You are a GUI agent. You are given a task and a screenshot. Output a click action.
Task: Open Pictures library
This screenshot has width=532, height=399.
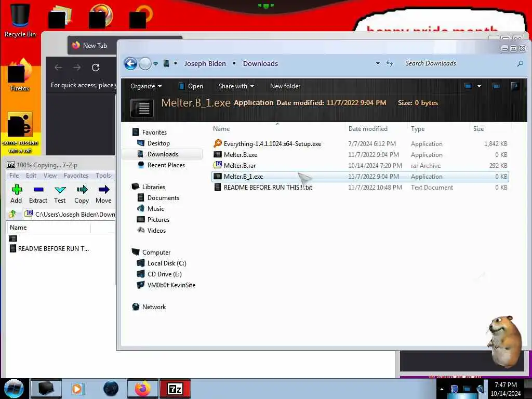click(158, 220)
